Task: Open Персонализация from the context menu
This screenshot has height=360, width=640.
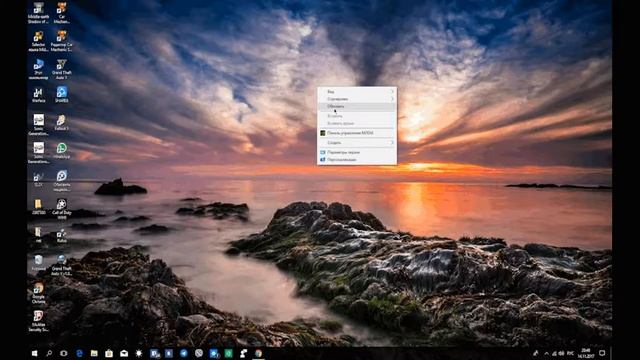Action: [x=357, y=160]
